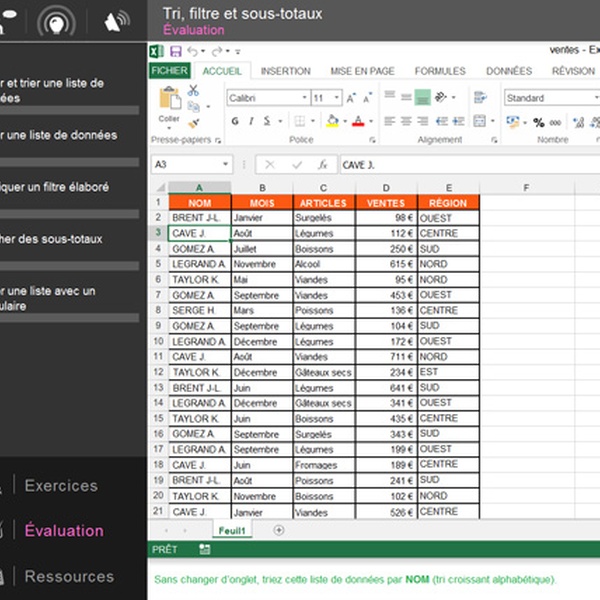Toggle underline S formatting
The height and width of the screenshot is (600, 600).
tap(267, 121)
